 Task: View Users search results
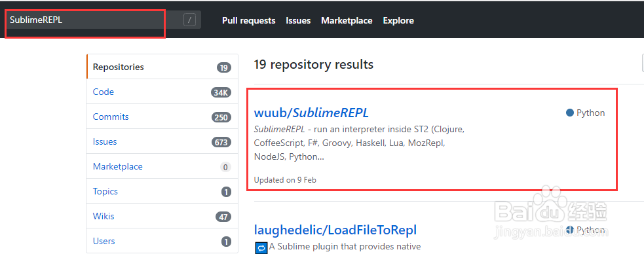pyautogui.click(x=162, y=241)
